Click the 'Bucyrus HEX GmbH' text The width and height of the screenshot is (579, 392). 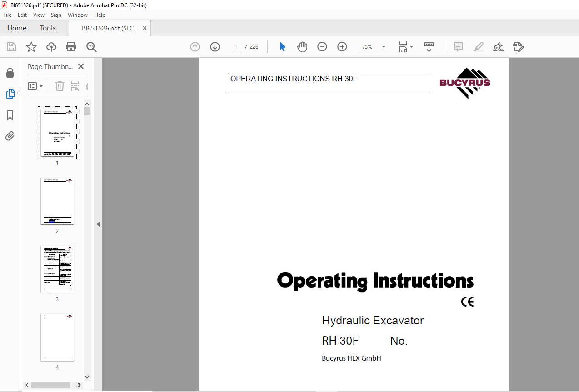[351, 358]
